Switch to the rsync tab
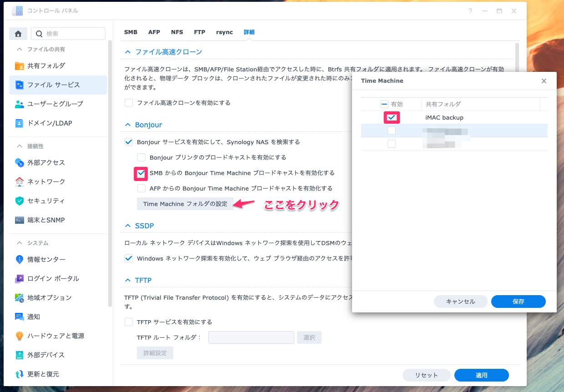564x392 pixels. 224,32
